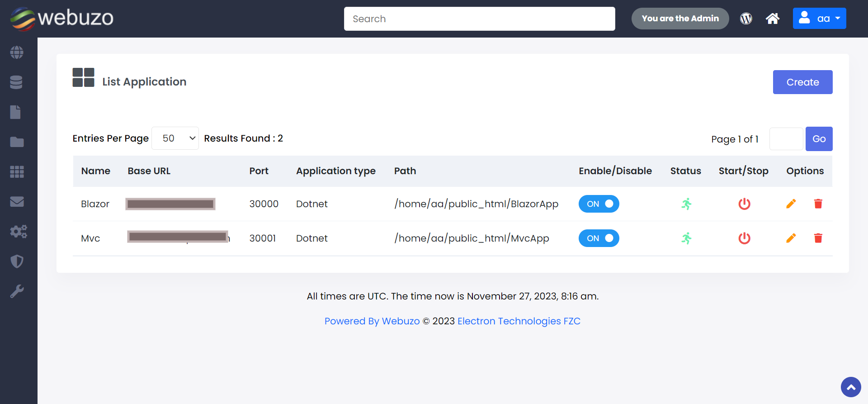Open the globe icon in the sidebar
Viewport: 868px width, 404px height.
[x=17, y=52]
